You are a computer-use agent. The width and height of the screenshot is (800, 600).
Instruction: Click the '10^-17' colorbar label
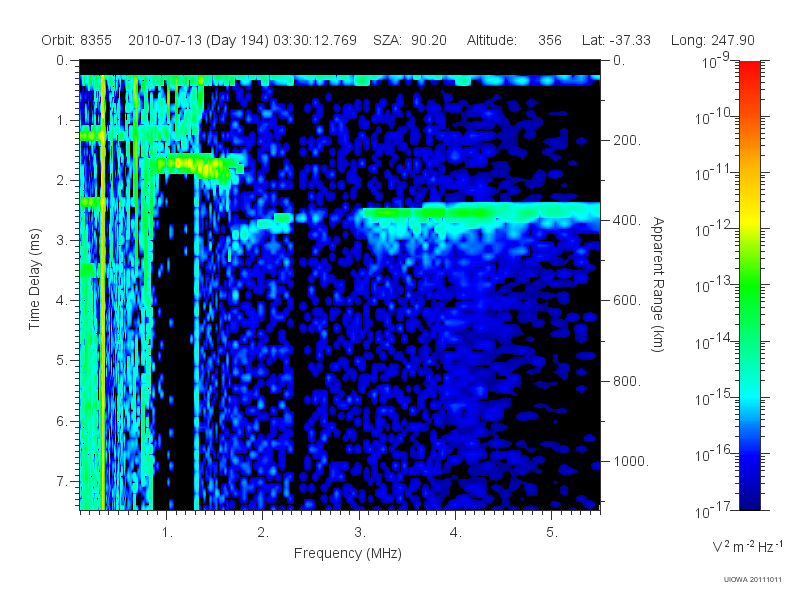pyautogui.click(x=715, y=510)
